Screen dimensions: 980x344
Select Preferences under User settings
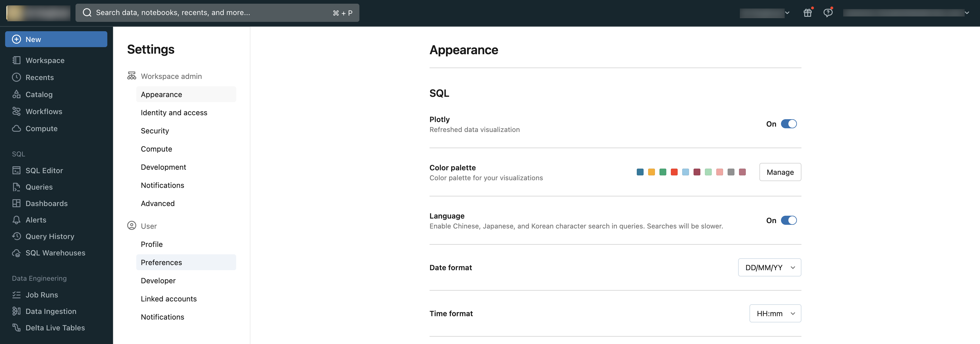[161, 262]
